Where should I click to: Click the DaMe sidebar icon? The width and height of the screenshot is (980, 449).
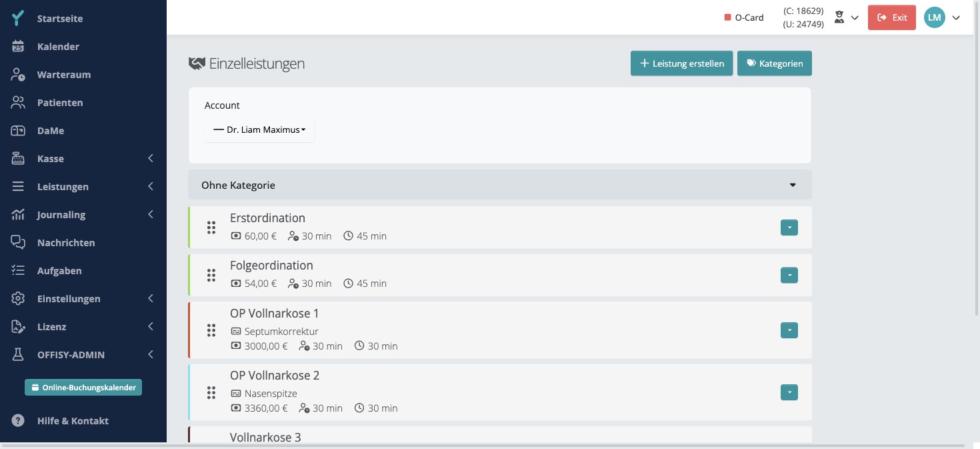pos(18,131)
